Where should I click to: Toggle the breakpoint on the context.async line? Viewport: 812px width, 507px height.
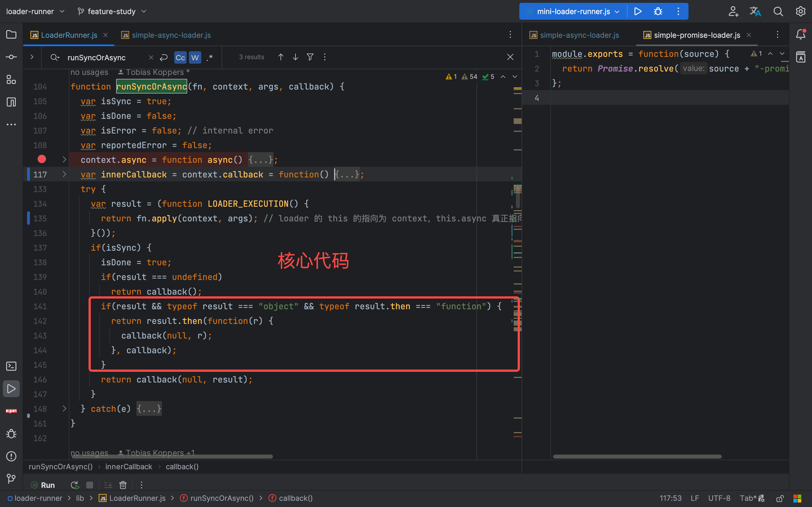tap(42, 159)
